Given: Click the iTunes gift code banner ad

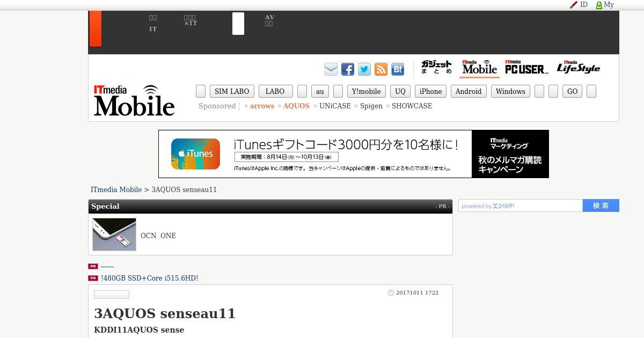Looking at the screenshot, I should click(x=354, y=154).
